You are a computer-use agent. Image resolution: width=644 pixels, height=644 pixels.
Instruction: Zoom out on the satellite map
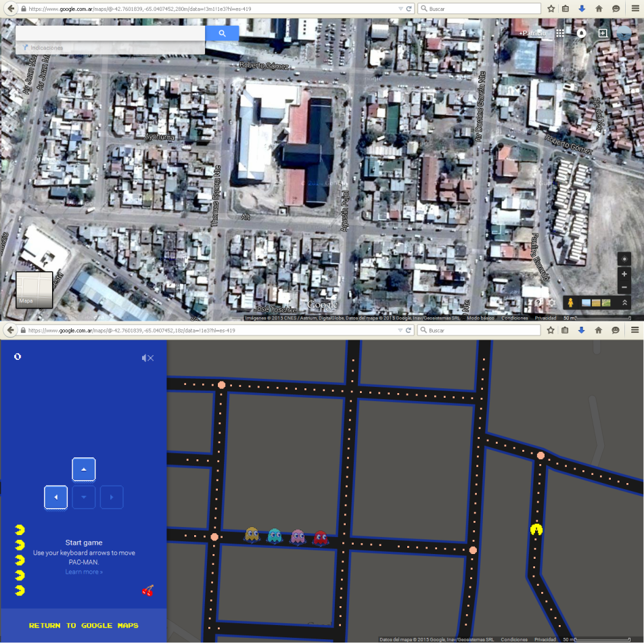tap(624, 287)
